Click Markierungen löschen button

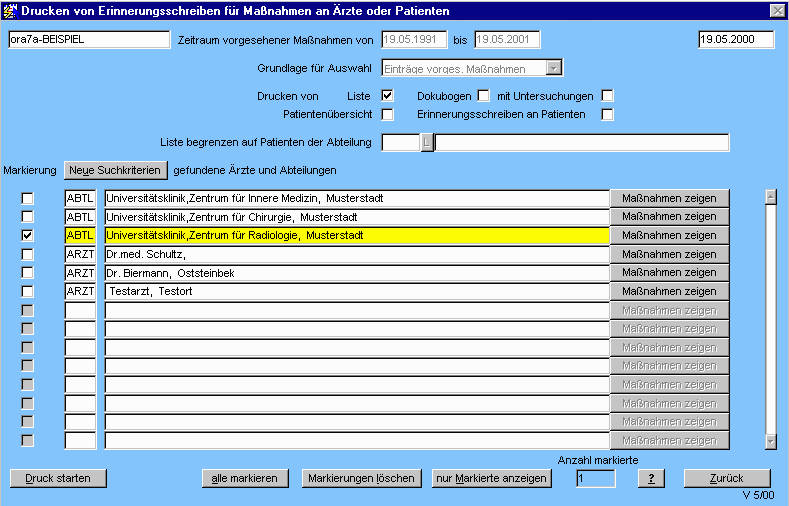coord(361,478)
